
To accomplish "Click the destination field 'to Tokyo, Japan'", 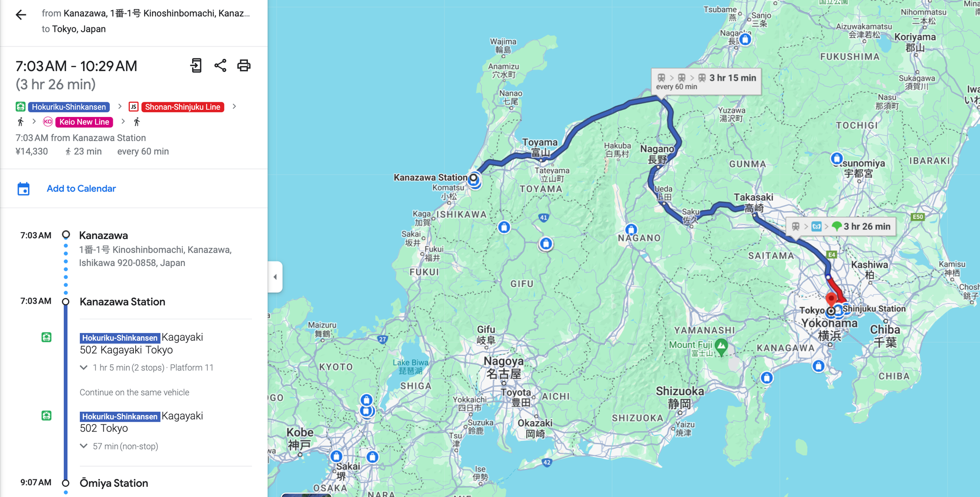I will [73, 29].
